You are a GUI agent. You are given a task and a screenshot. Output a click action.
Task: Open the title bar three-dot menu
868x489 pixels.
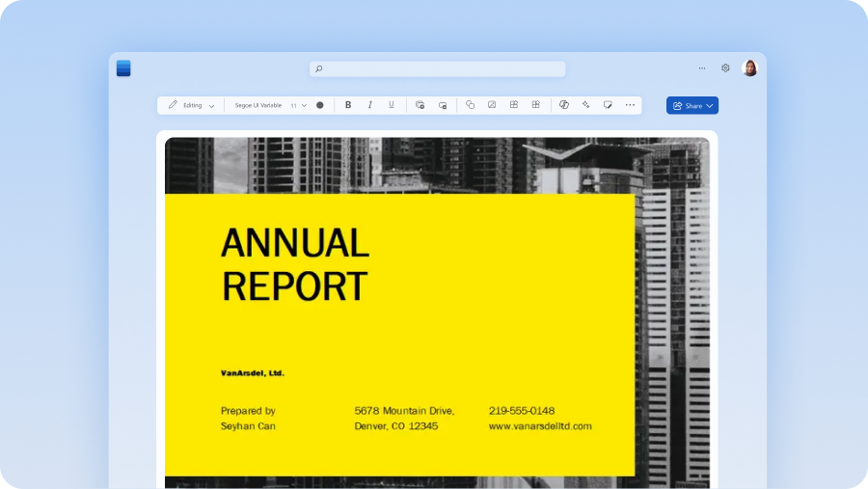tap(702, 68)
